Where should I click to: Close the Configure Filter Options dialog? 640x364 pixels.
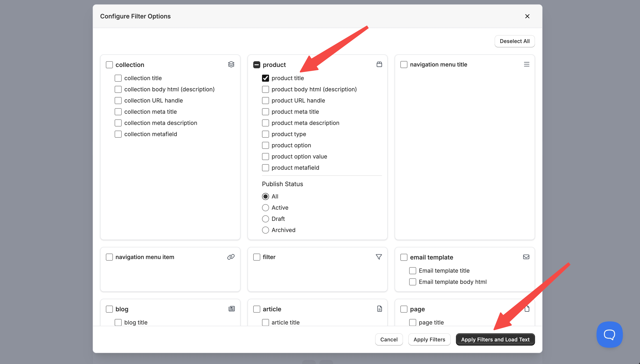[527, 16]
